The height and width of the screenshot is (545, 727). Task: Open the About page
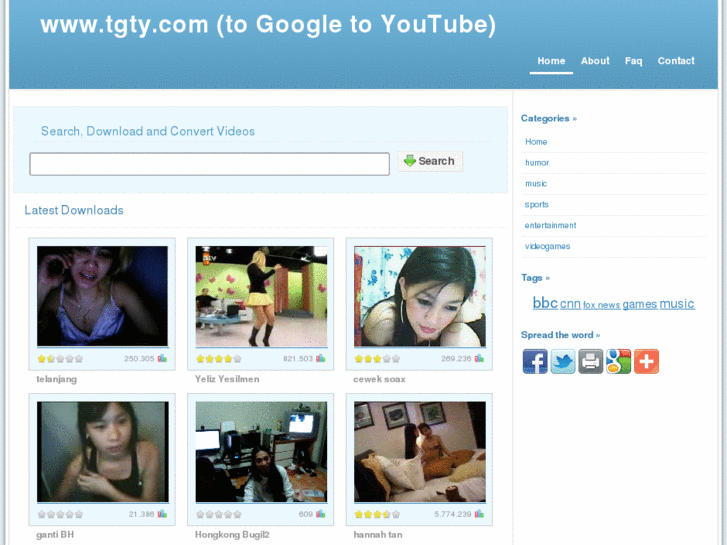(595, 61)
